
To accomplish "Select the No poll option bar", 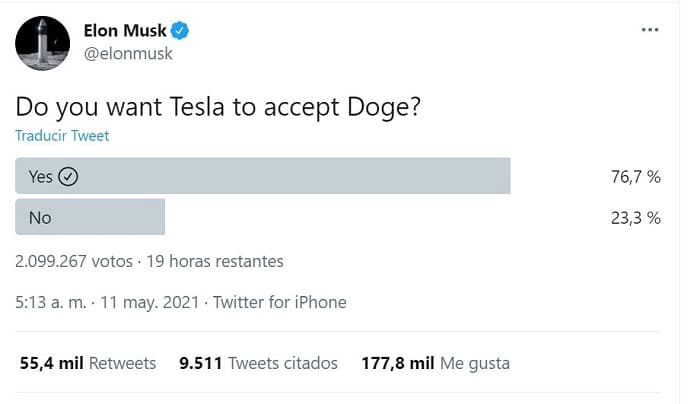I will [x=90, y=217].
